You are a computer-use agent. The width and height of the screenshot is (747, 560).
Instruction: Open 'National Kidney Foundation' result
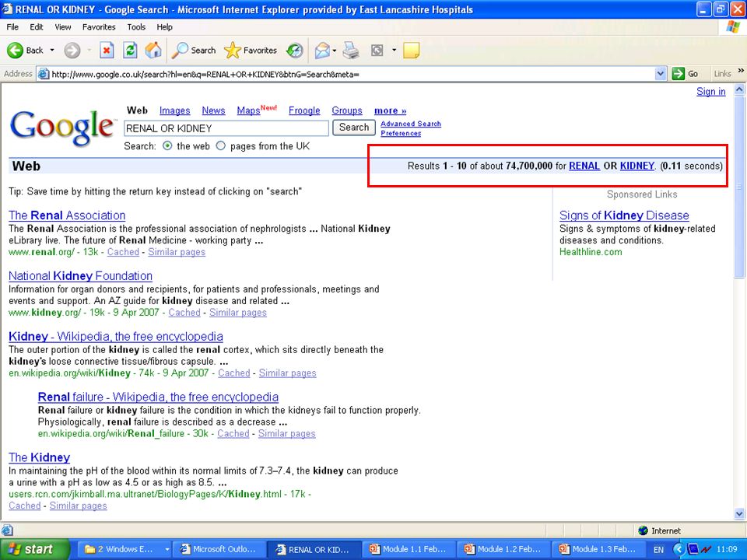pyautogui.click(x=80, y=275)
